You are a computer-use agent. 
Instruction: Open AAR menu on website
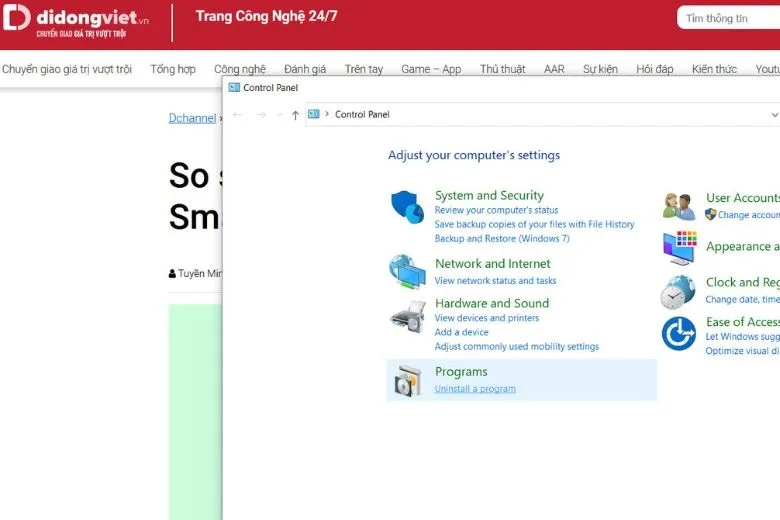(554, 69)
